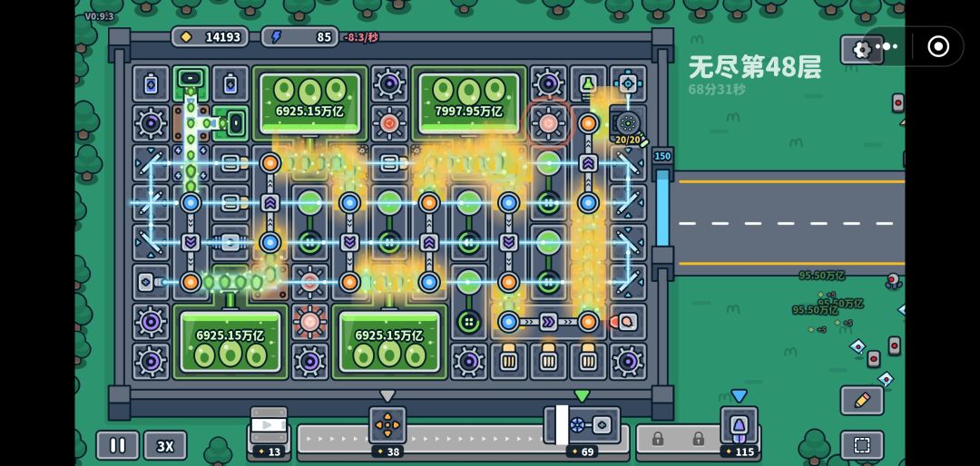Activate the dashed selection frame button

click(862, 445)
